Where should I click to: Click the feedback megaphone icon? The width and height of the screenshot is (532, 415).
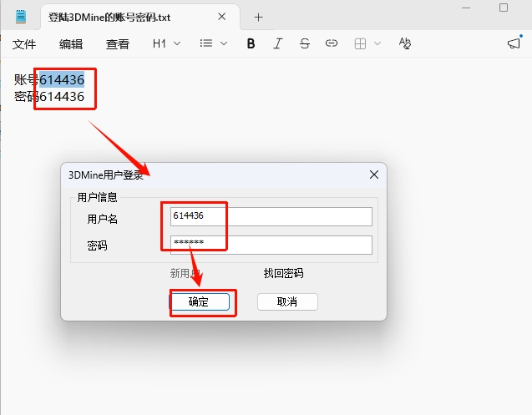[514, 43]
